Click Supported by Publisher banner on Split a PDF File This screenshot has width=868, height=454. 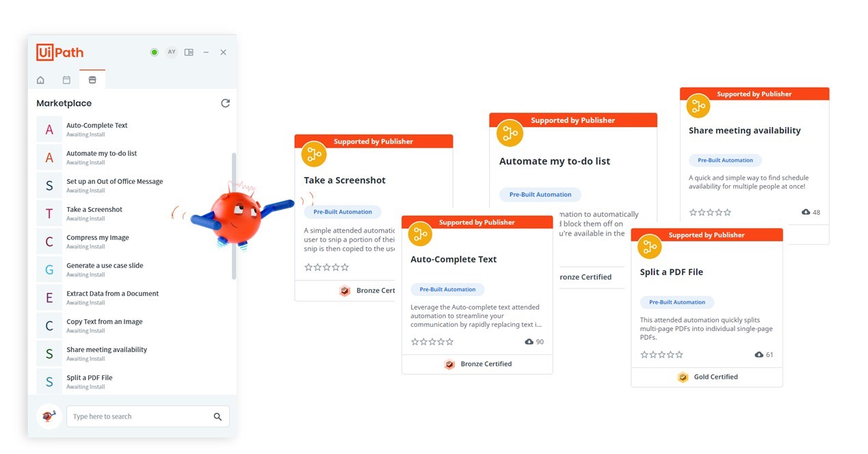click(x=707, y=235)
